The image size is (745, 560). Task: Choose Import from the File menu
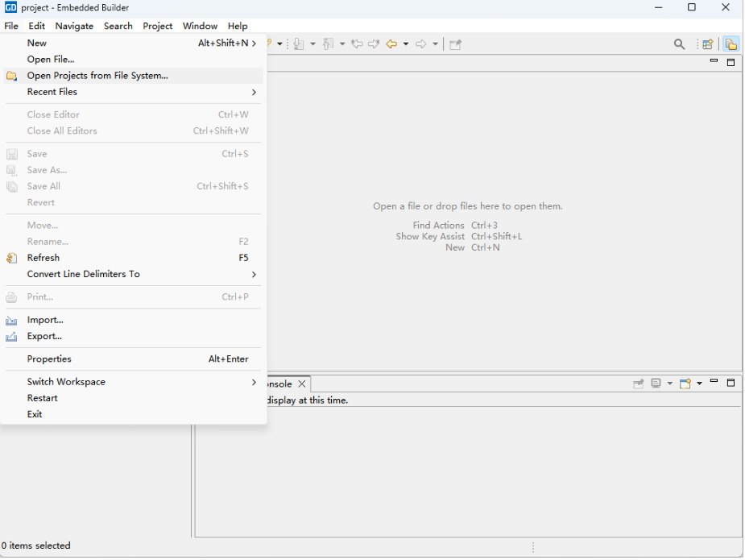pos(45,320)
